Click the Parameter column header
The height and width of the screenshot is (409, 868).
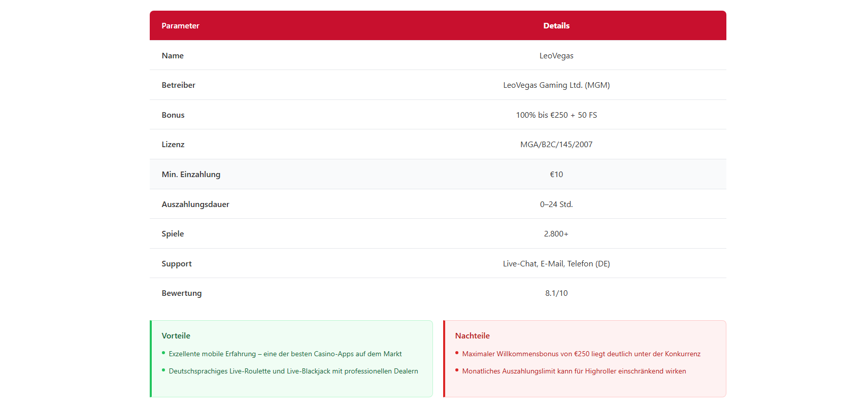pyautogui.click(x=180, y=26)
